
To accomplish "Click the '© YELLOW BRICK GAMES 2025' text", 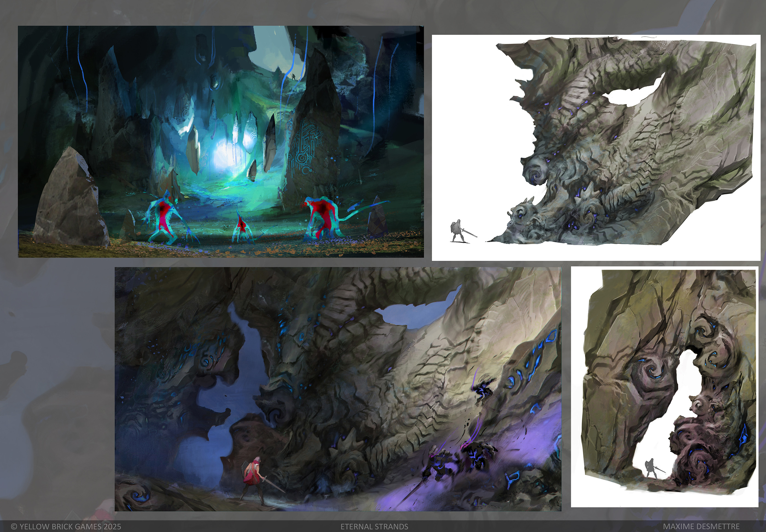I will click(x=66, y=526).
